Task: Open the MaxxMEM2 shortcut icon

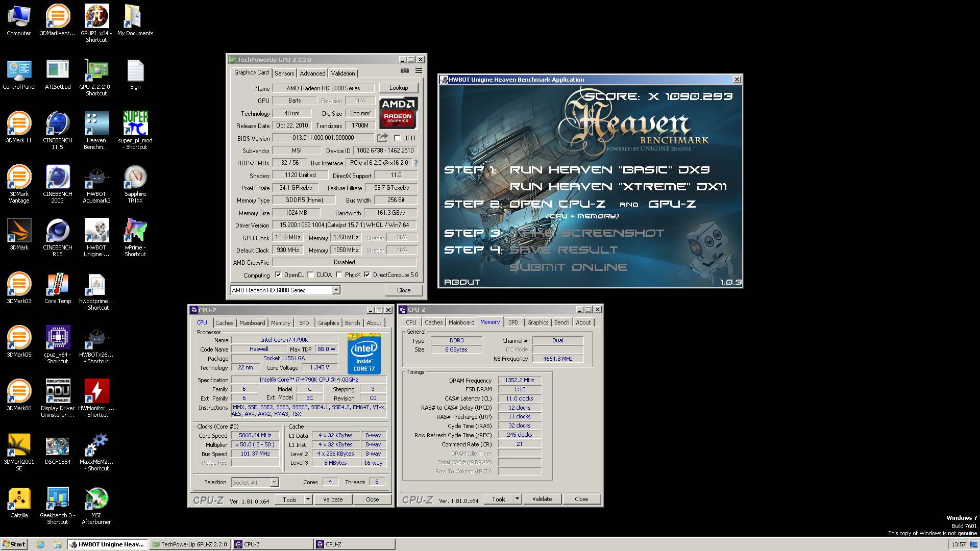Action: click(x=96, y=452)
